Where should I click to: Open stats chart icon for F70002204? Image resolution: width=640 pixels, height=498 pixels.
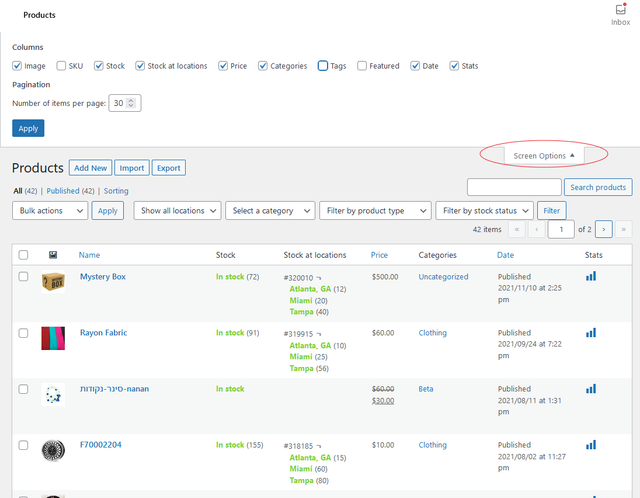[591, 445]
